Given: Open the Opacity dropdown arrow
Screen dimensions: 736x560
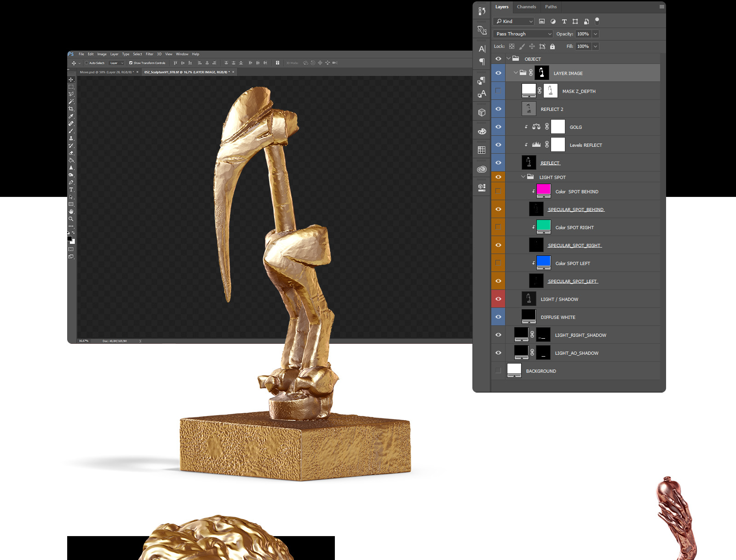Looking at the screenshot, I should tap(595, 34).
